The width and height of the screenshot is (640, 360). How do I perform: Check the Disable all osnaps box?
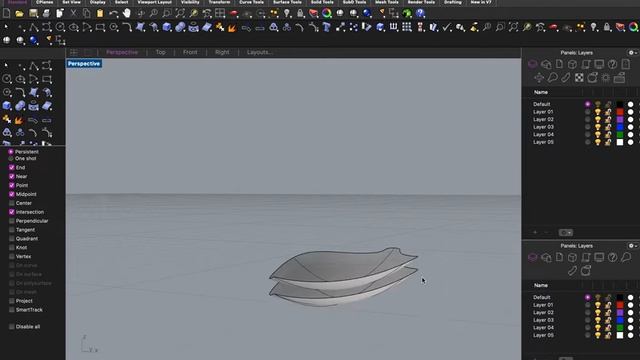click(11, 327)
